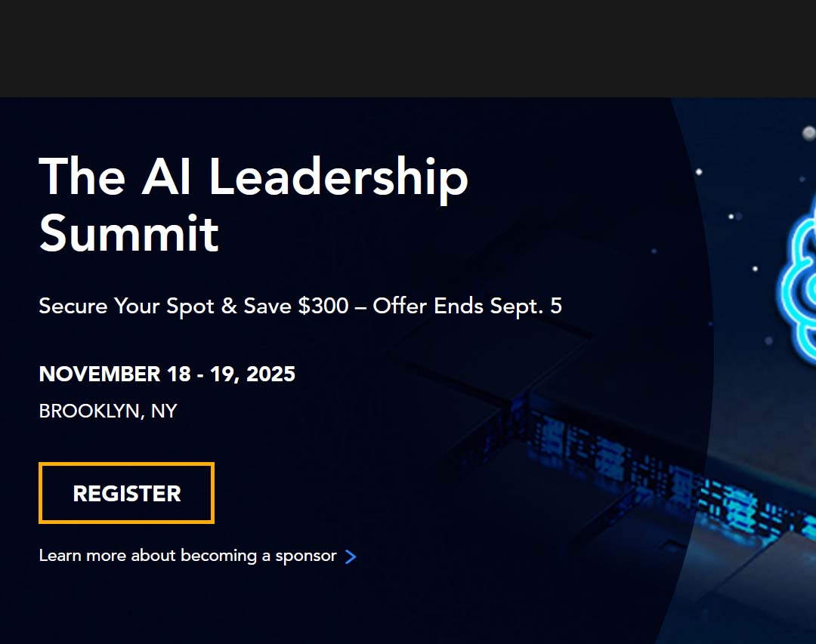816x644 pixels.
Task: Click the dark header bar at top
Action: point(408,48)
